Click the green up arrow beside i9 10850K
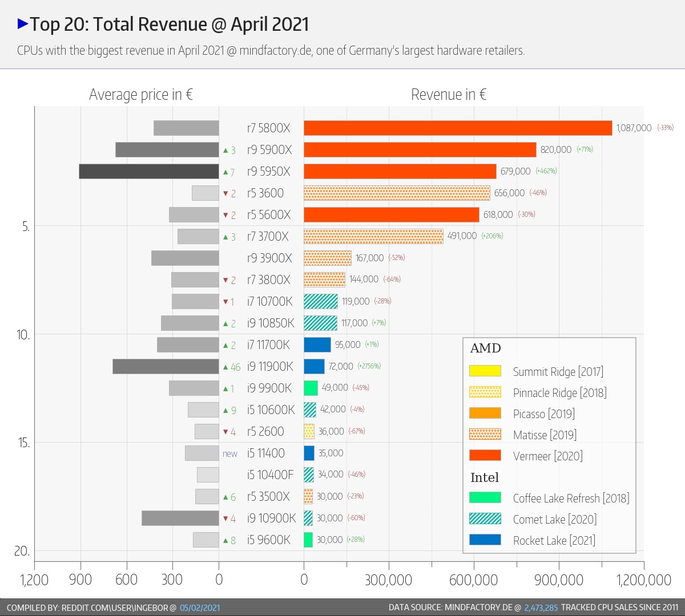Viewport: 685px width, 616px height. coord(225,324)
